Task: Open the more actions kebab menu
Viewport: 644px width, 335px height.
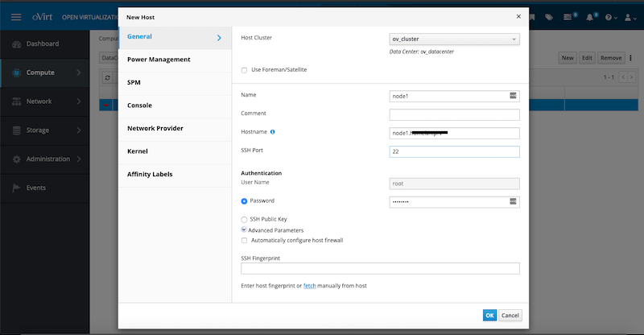Action: tap(630, 58)
